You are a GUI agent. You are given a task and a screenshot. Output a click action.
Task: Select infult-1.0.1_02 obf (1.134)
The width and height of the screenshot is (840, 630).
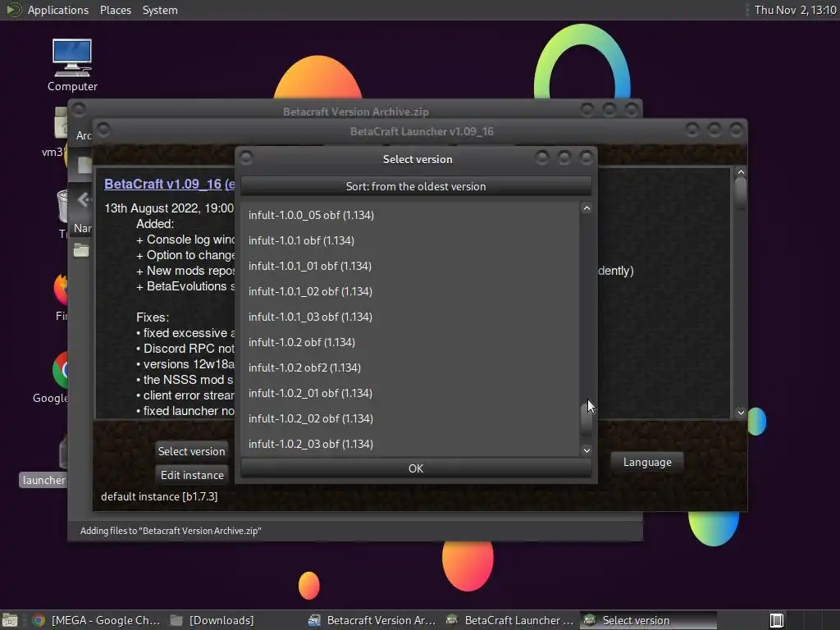[x=410, y=291]
